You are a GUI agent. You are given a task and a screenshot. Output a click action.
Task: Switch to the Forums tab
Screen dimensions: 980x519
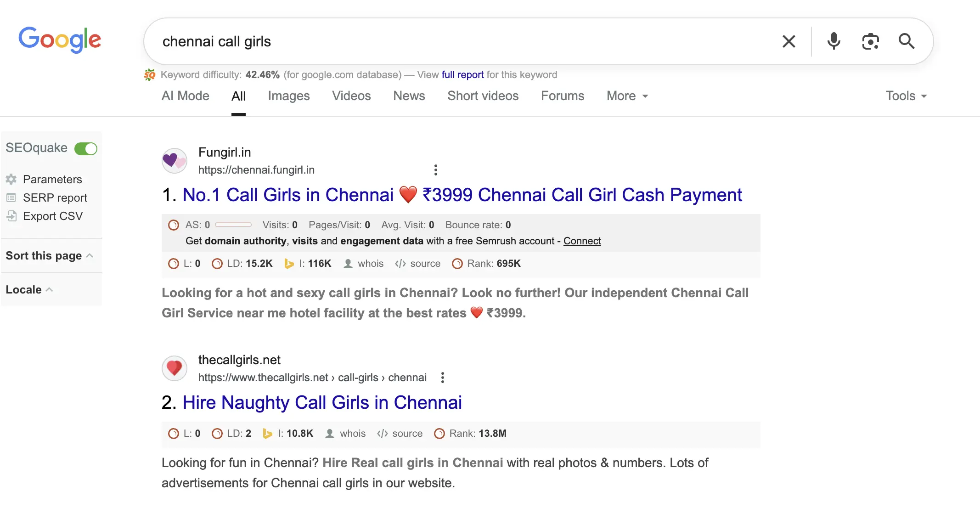tap(563, 96)
